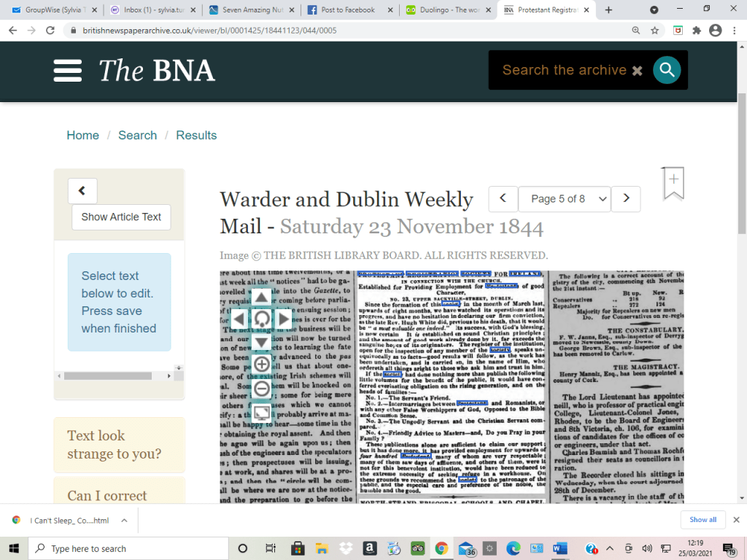Open the Results breadcrumb link
The image size is (747, 560).
(x=196, y=135)
